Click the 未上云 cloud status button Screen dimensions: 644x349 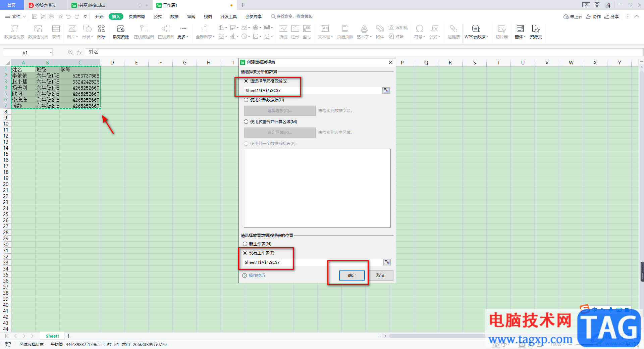point(573,16)
